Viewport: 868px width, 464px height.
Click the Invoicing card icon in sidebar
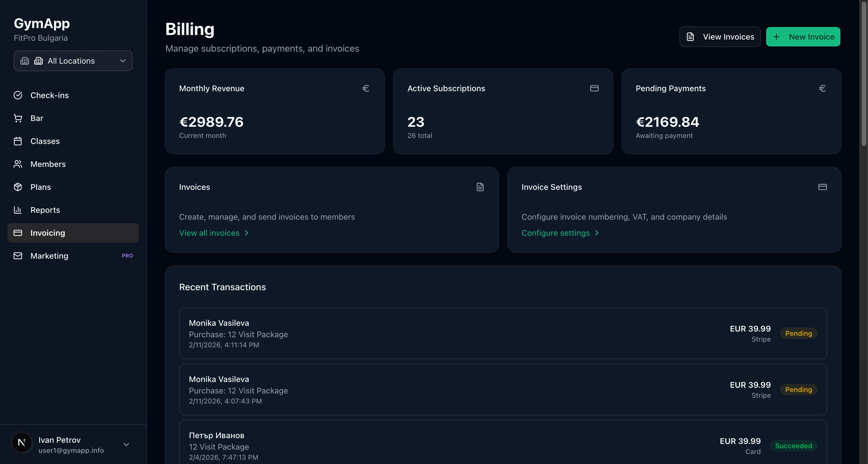click(18, 233)
